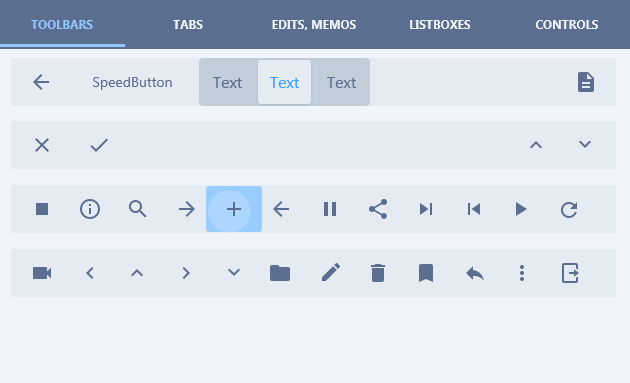Click the share icon
The height and width of the screenshot is (383, 630).
378,209
